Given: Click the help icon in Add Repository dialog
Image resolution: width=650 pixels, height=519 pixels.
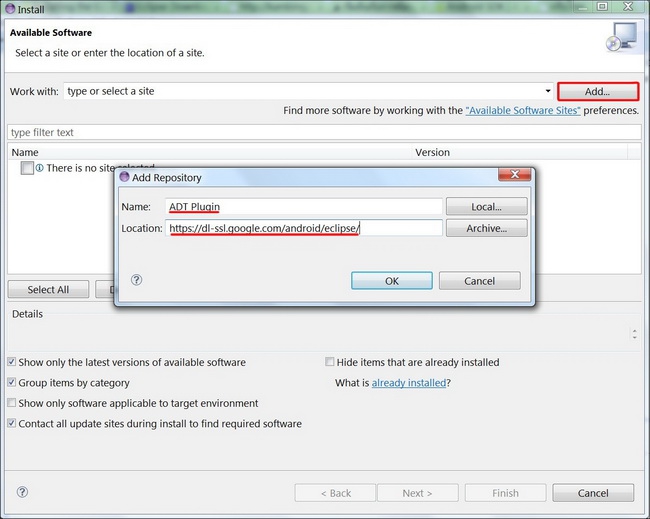Looking at the screenshot, I should pos(136,280).
